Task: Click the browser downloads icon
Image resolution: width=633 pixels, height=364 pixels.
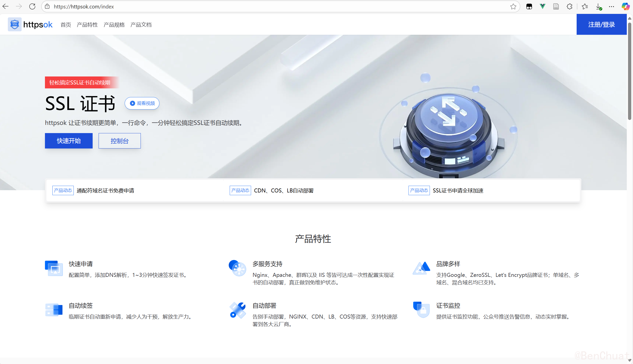Action: tap(598, 6)
